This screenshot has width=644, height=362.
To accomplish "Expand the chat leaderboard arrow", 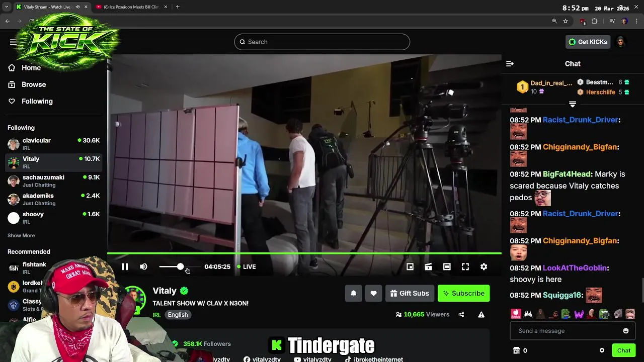I will click(x=573, y=104).
